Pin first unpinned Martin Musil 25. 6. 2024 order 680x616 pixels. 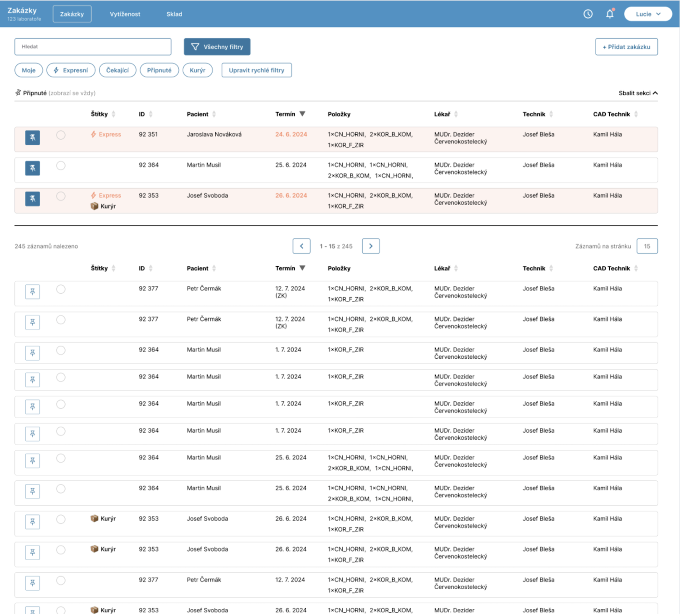pyautogui.click(x=33, y=461)
